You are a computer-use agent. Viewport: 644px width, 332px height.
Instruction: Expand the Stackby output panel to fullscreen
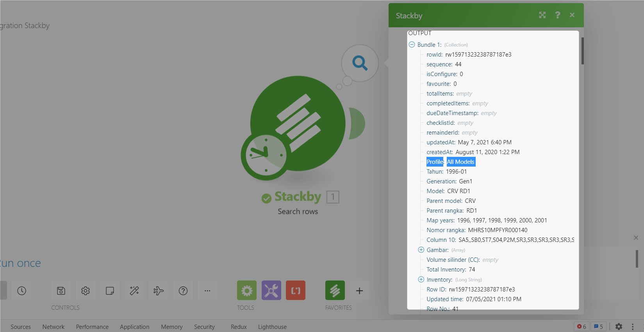[x=542, y=15]
